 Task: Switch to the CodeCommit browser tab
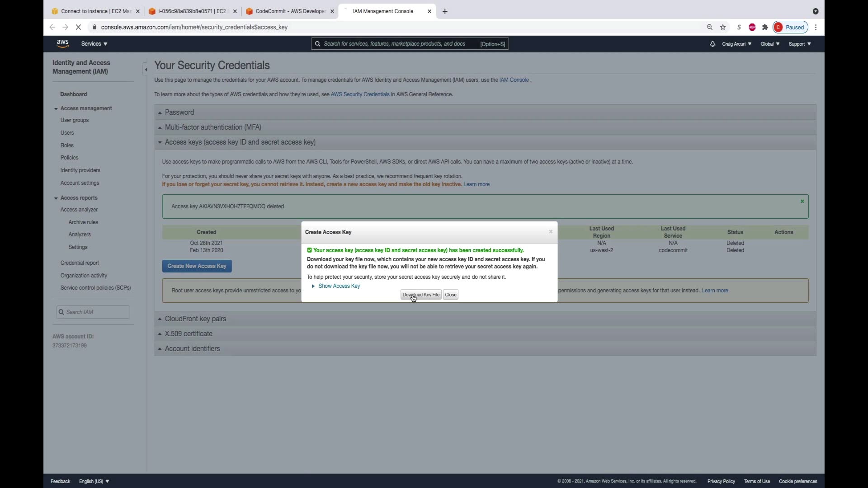click(x=289, y=11)
